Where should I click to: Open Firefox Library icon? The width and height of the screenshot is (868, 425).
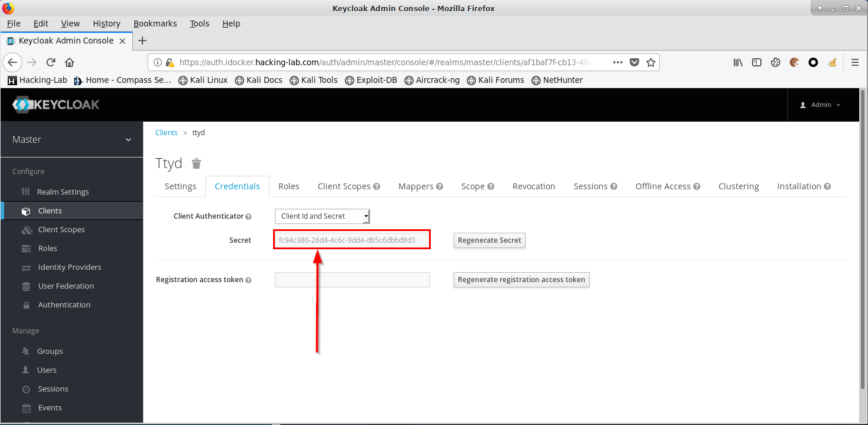tap(738, 62)
